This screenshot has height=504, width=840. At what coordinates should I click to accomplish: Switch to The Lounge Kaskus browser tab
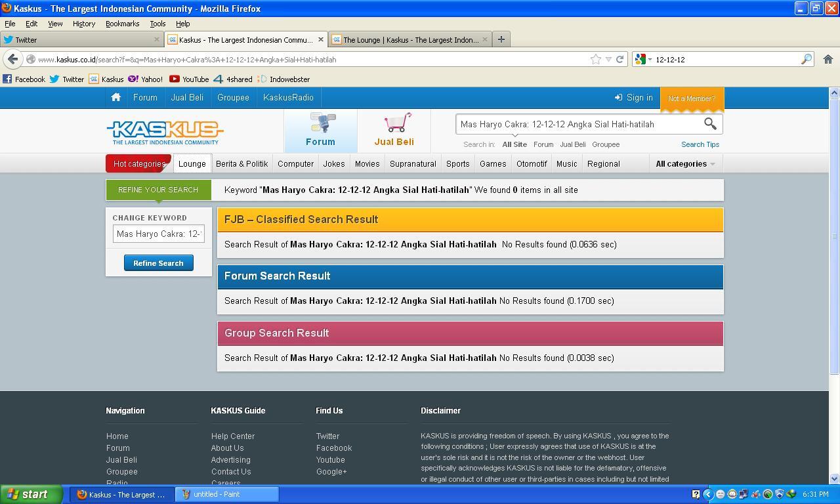coord(410,39)
